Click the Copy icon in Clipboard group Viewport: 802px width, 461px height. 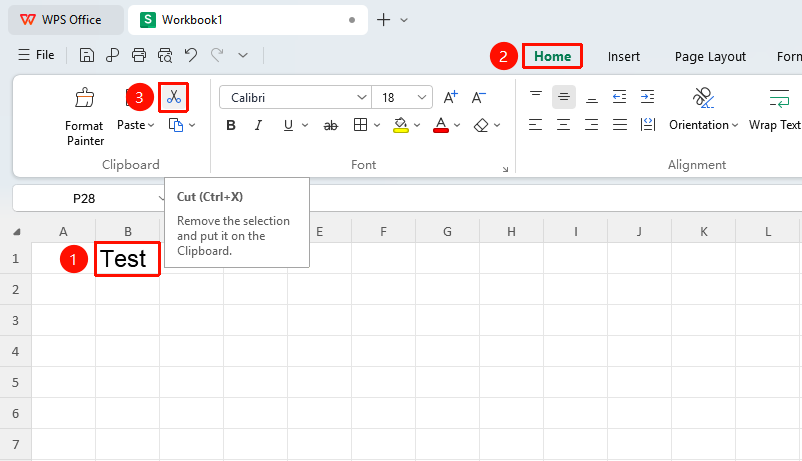[176, 125]
